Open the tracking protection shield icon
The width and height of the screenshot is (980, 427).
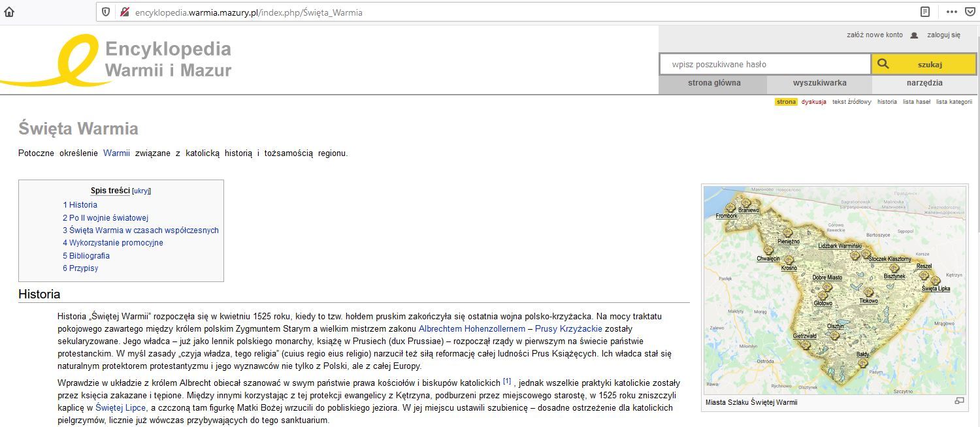pos(106,12)
